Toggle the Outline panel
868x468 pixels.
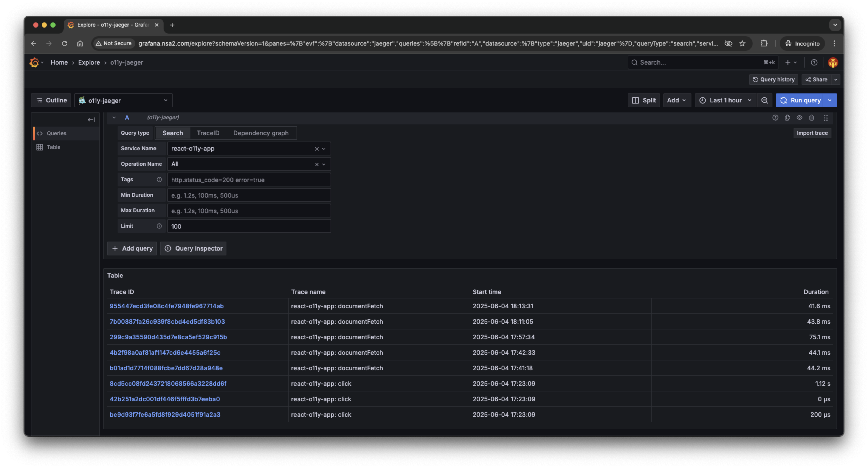coord(51,100)
